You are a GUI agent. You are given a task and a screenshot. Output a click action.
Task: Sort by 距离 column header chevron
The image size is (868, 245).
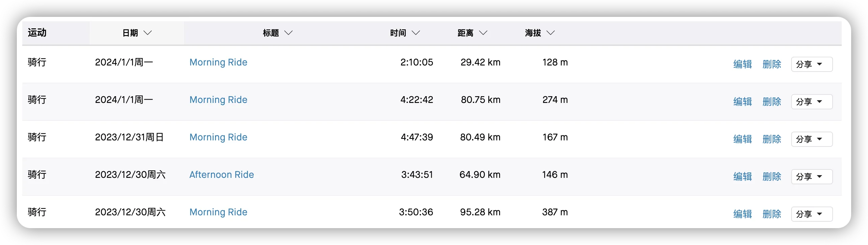point(483,33)
